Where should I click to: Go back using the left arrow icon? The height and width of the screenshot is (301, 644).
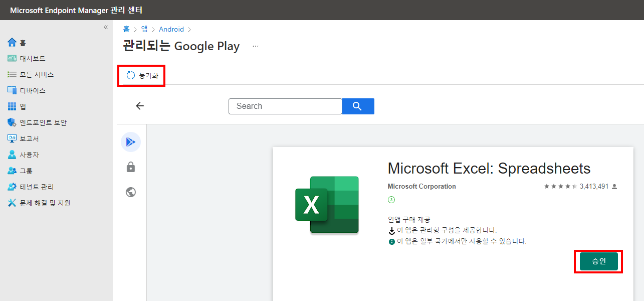(x=140, y=106)
